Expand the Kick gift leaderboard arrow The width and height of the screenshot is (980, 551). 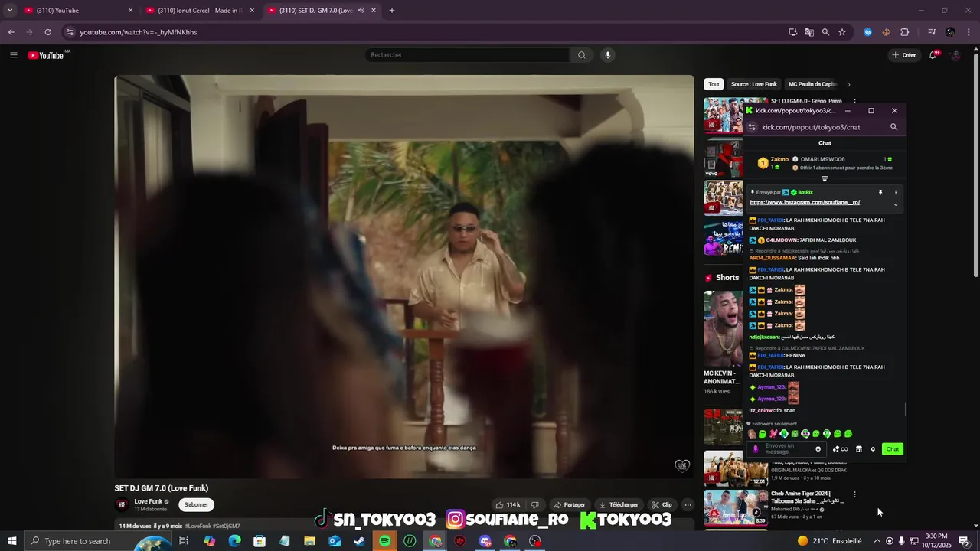pos(825,178)
